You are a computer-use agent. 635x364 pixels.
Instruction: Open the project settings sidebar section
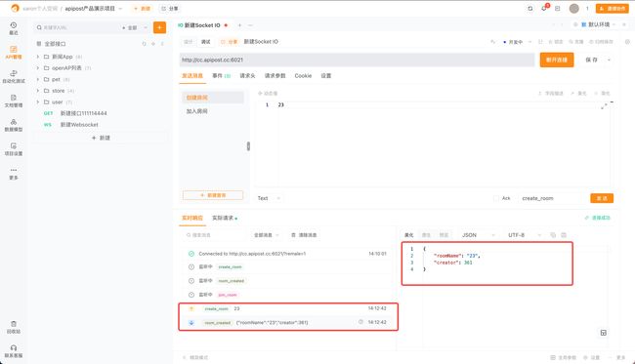(14, 149)
